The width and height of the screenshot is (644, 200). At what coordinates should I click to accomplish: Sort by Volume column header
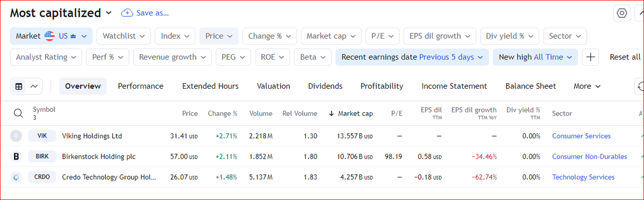click(261, 113)
